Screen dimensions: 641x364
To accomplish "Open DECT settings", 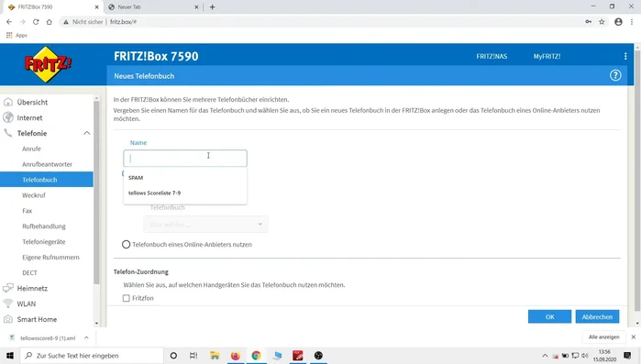I will tap(29, 273).
